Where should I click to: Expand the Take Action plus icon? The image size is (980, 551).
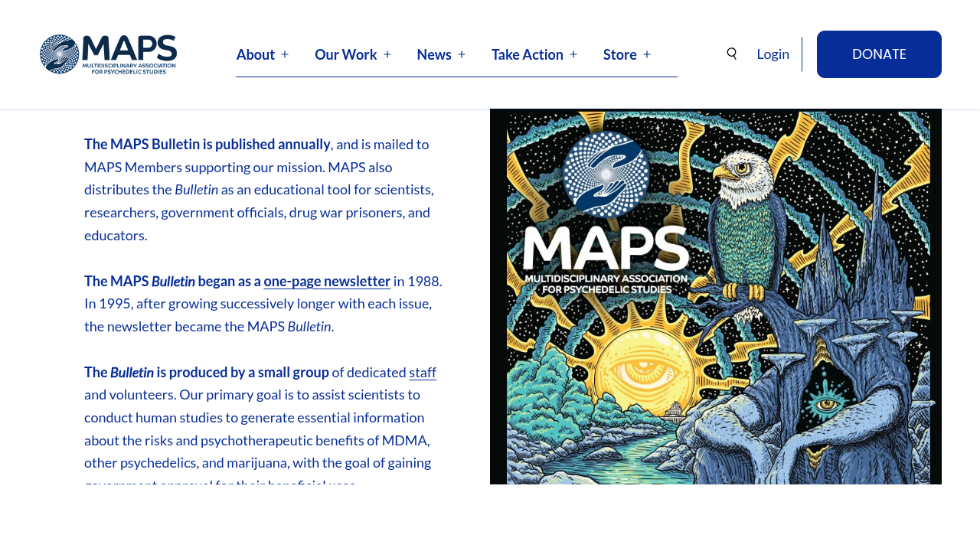(x=573, y=54)
